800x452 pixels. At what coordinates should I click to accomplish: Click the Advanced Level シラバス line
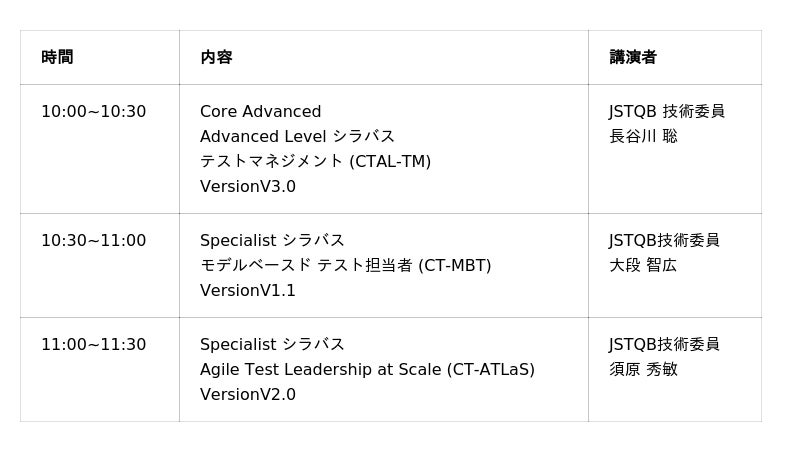(297, 137)
